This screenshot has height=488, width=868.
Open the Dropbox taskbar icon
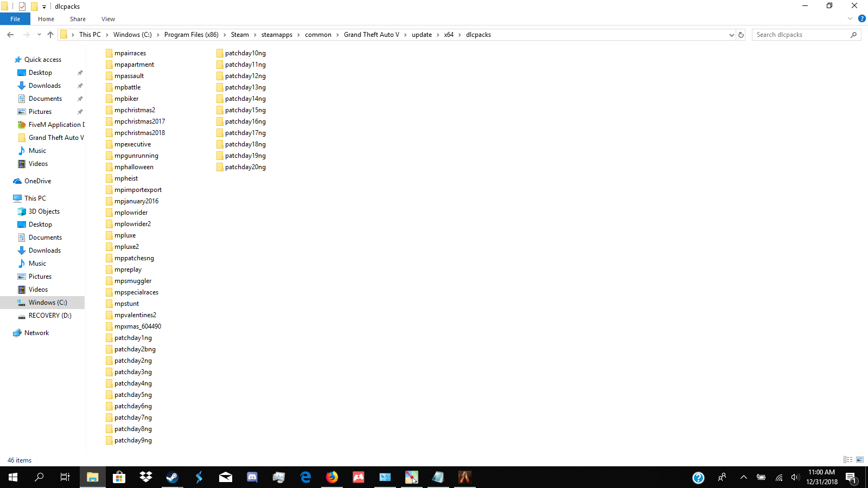point(145,477)
